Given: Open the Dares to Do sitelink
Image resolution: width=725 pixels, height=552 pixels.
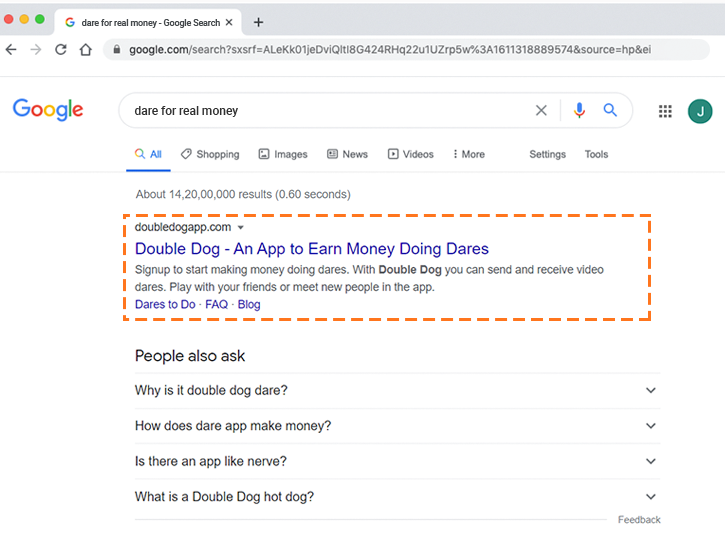Looking at the screenshot, I should [x=165, y=304].
